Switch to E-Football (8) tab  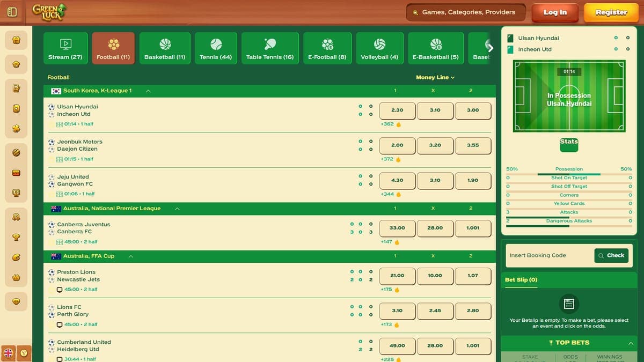(327, 48)
